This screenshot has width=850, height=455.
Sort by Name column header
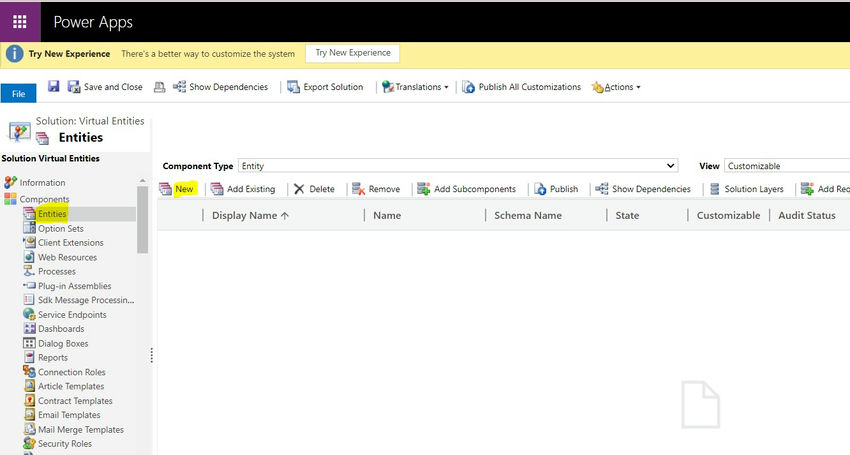tap(387, 215)
